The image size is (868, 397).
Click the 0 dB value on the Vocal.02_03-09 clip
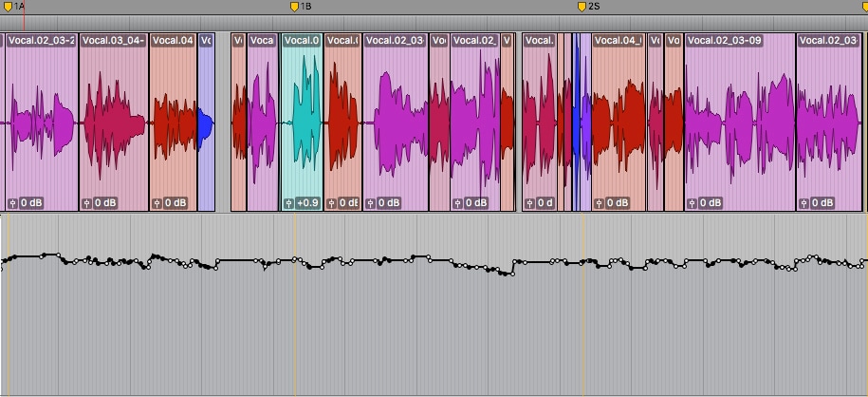tap(711, 203)
